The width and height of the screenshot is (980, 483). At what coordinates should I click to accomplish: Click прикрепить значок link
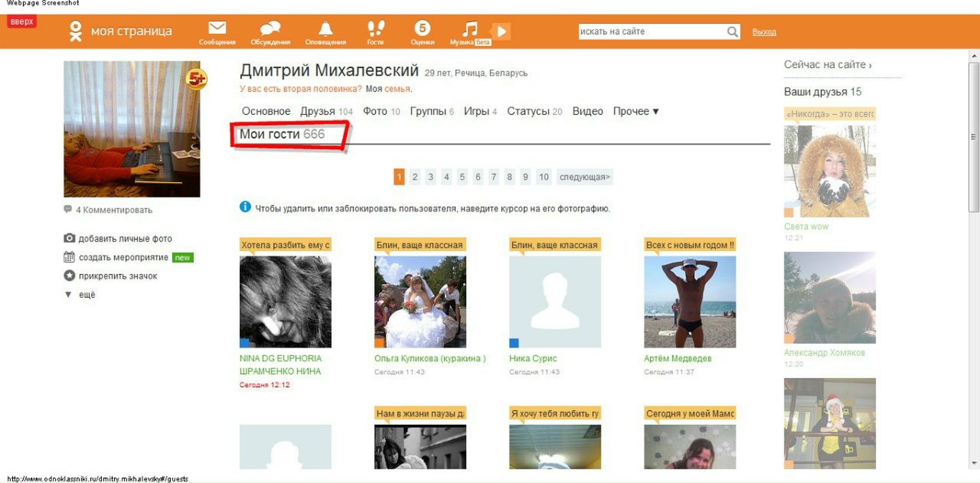coord(118,276)
